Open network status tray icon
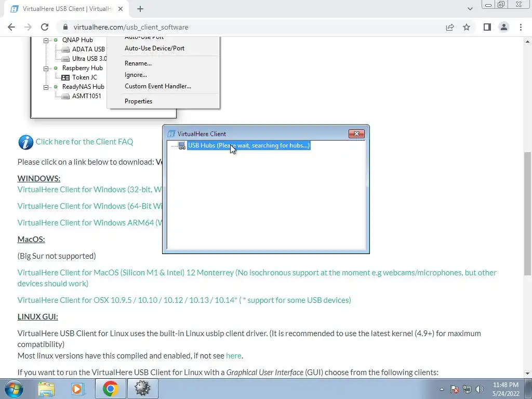532x399 pixels. [467, 389]
